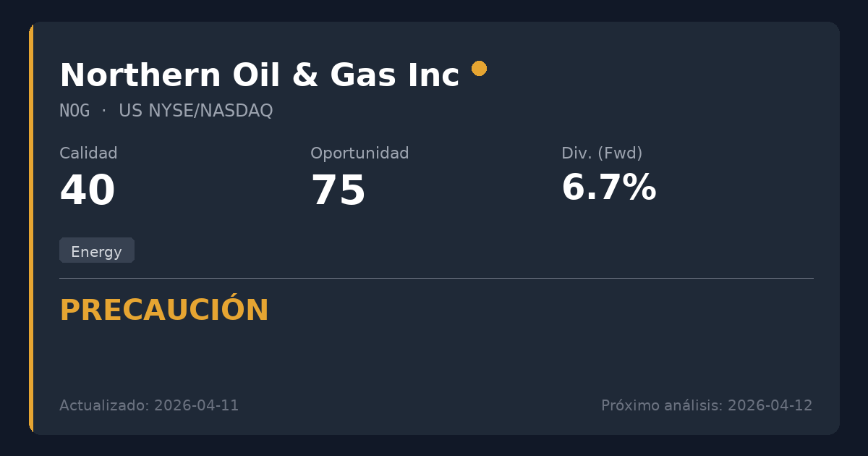Click the orange status dot icon
868x456 pixels.
pos(479,68)
